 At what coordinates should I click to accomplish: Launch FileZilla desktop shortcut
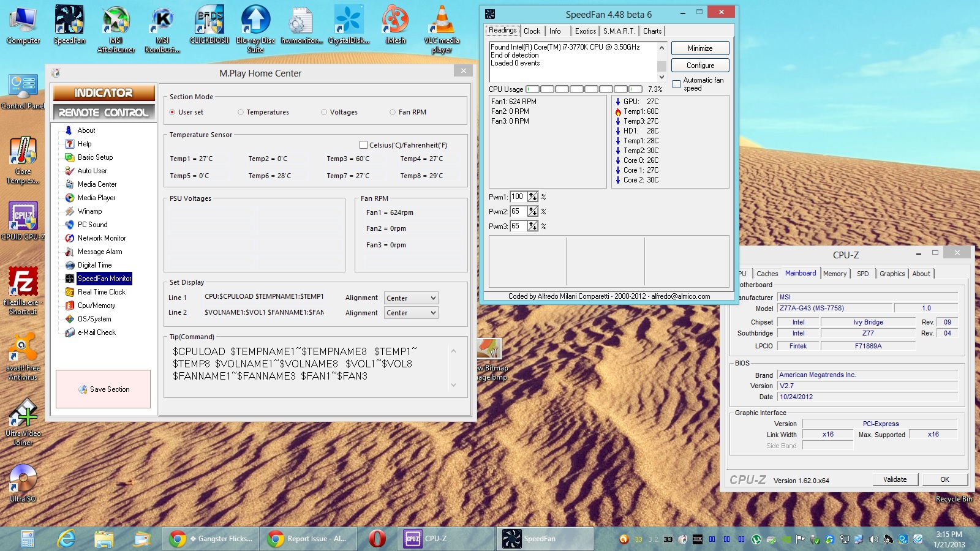[23, 291]
